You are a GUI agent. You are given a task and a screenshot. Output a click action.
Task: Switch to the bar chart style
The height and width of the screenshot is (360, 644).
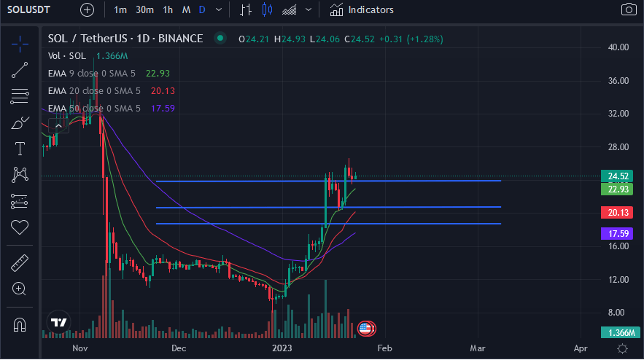point(246,10)
